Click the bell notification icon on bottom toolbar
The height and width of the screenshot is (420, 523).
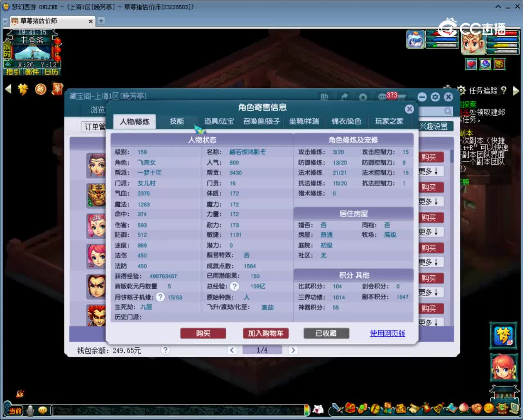click(438, 408)
